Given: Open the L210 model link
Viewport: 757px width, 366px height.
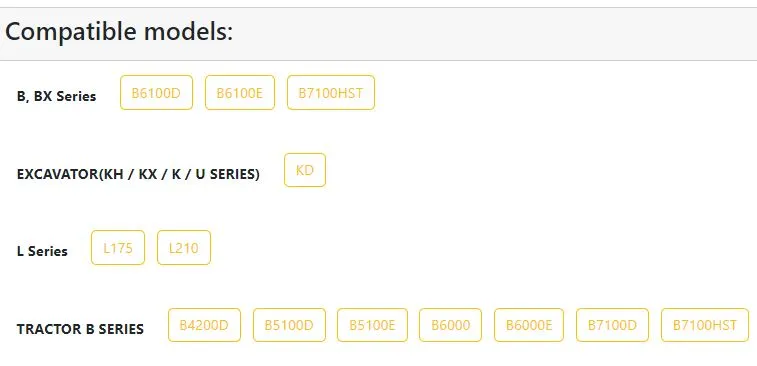Looking at the screenshot, I should pos(184,248).
